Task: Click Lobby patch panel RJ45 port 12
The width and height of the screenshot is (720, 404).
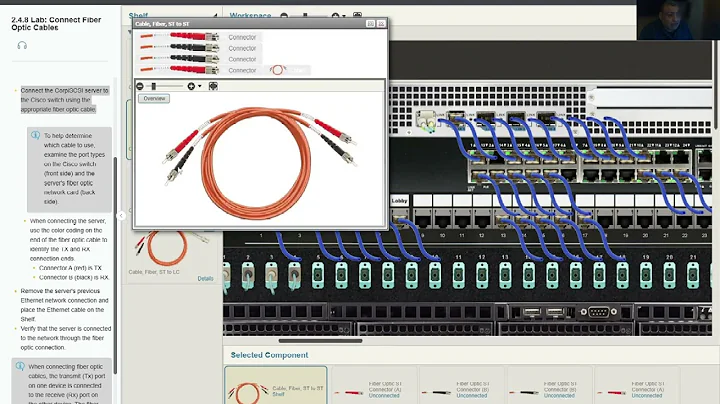Action: [x=482, y=221]
